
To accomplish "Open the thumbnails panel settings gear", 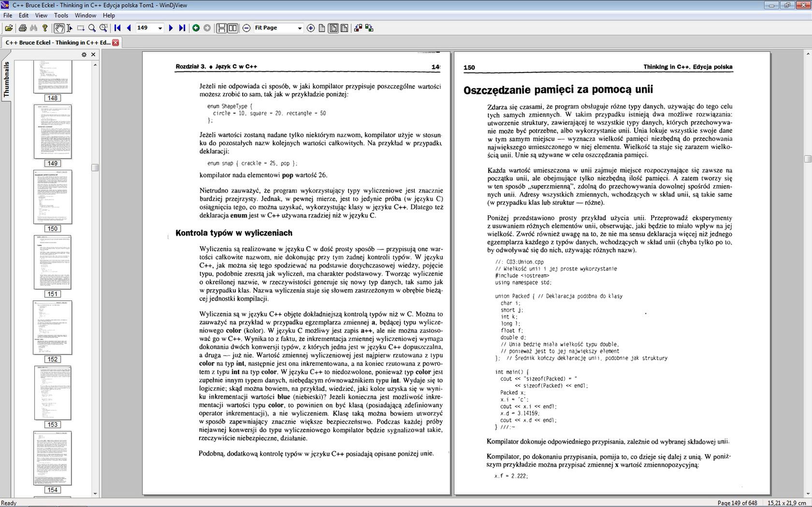I will tap(84, 55).
